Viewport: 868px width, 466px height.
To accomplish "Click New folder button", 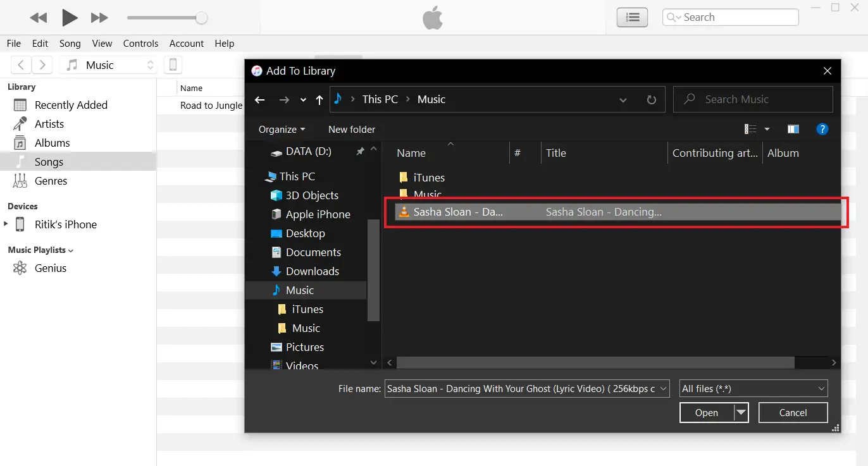I will tap(352, 129).
